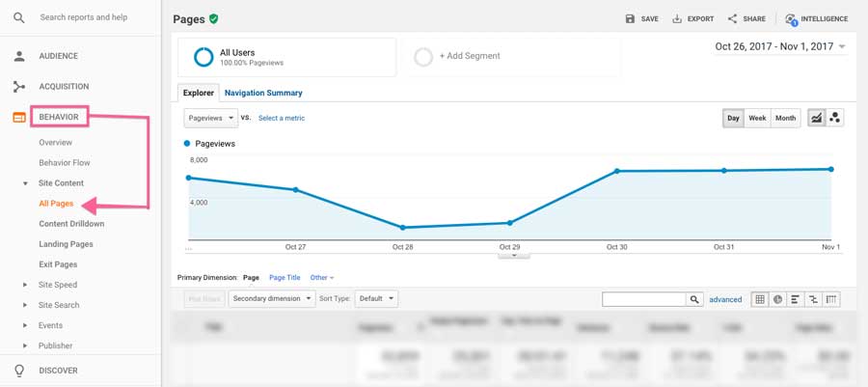Image resolution: width=868 pixels, height=387 pixels.
Task: Select the pie chart table view icon
Action: coord(777,299)
